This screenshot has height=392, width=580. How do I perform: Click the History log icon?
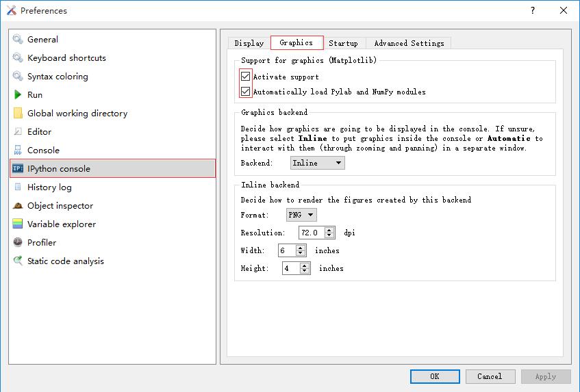pyautogui.click(x=18, y=187)
